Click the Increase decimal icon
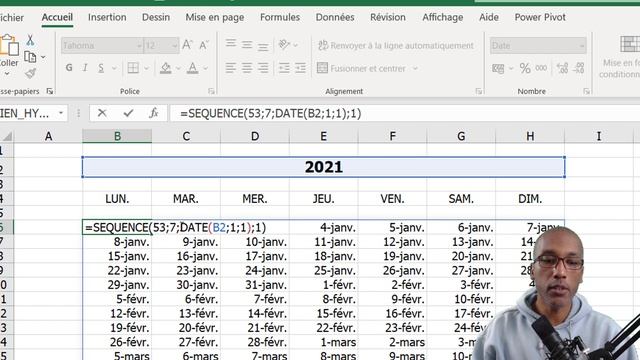This screenshot has height=360, width=640. point(562,68)
